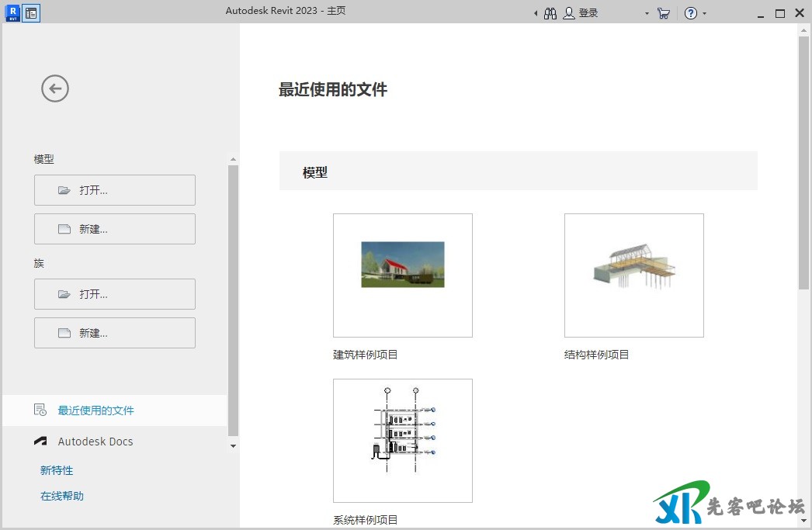Click the user sign-in icon
Viewport: 812px width, 530px height.
(x=570, y=13)
